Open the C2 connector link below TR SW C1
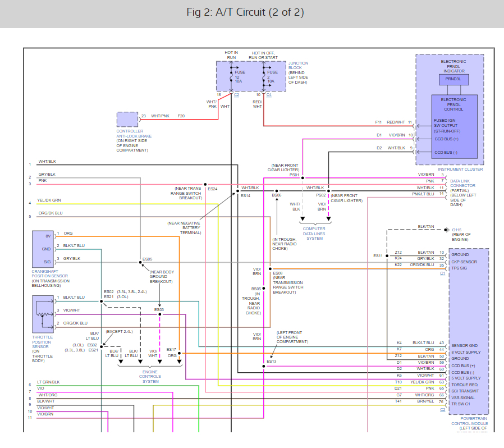504x448 pixels. (x=442, y=409)
